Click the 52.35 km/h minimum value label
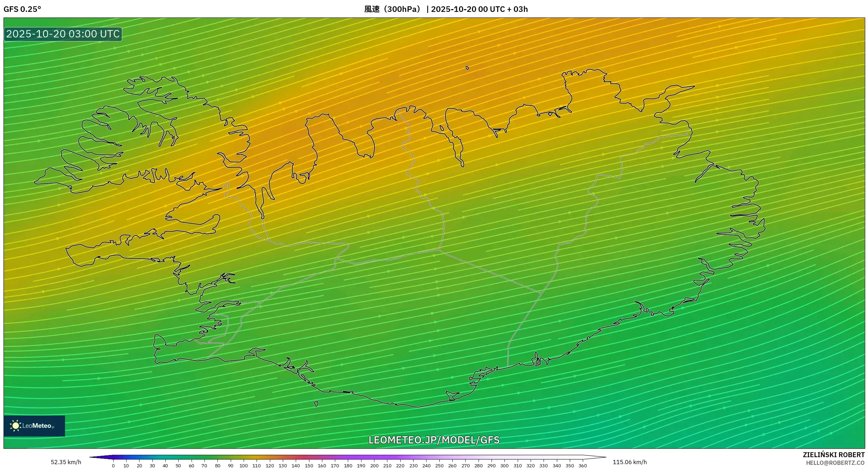Screen dimensions: 868x468 pos(66,462)
